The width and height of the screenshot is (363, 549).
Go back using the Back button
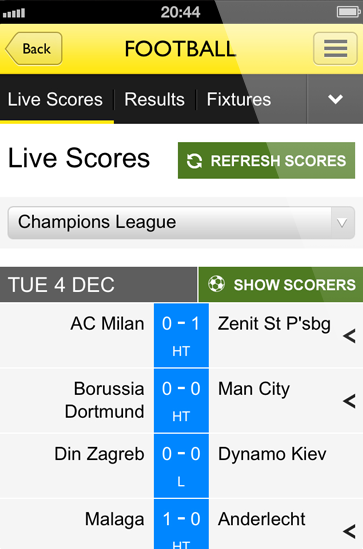[34, 49]
